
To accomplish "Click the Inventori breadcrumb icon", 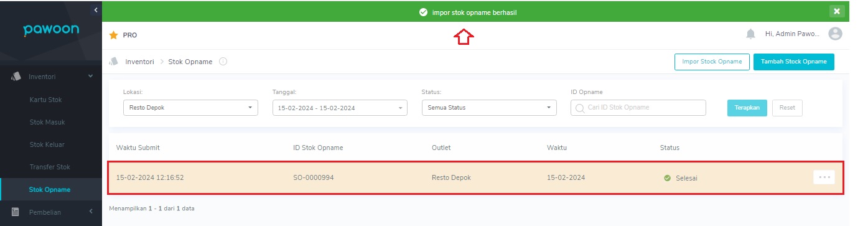I will [114, 62].
